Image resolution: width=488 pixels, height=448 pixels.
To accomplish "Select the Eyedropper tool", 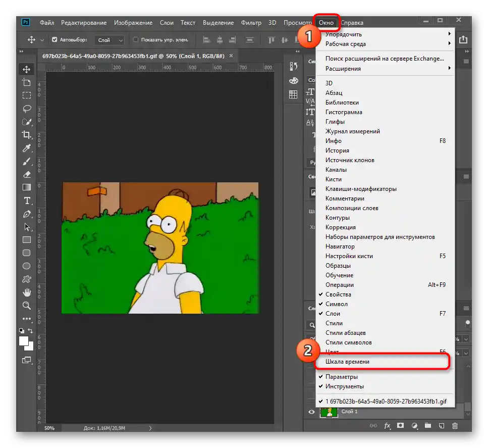I will coord(27,148).
